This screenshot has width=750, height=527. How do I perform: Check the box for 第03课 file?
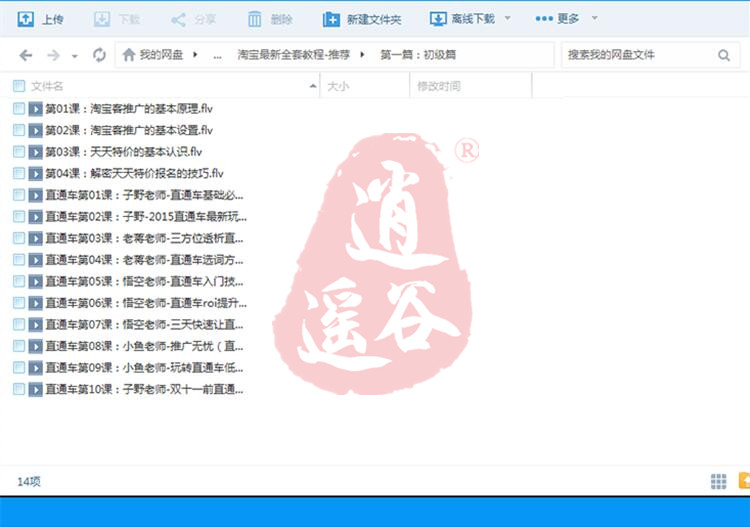coord(19,152)
